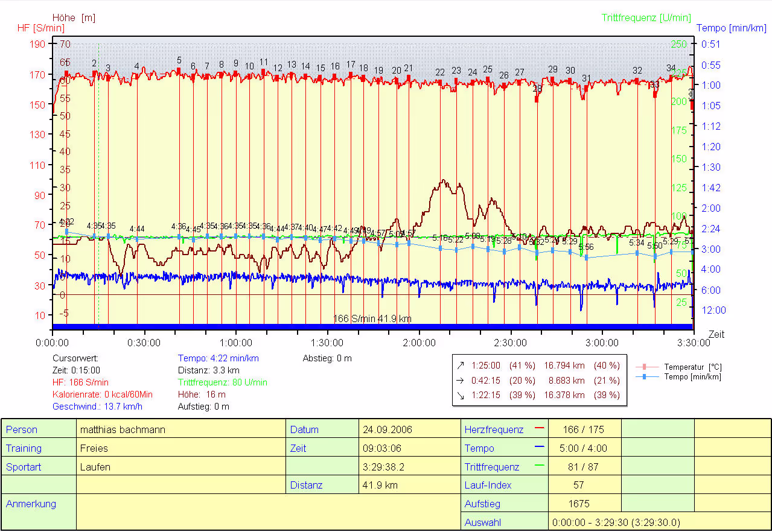Click the 'HF [S/min]' axis title
This screenshot has width=772, height=532.
tap(41, 28)
